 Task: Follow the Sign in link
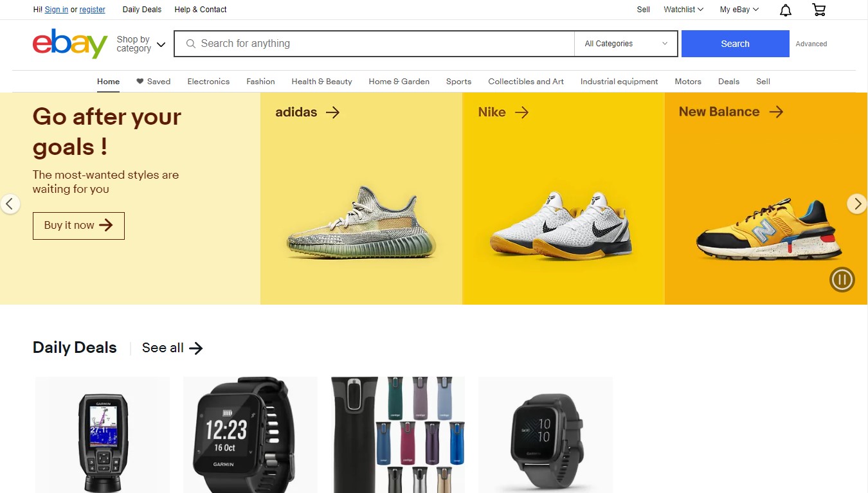(x=57, y=10)
